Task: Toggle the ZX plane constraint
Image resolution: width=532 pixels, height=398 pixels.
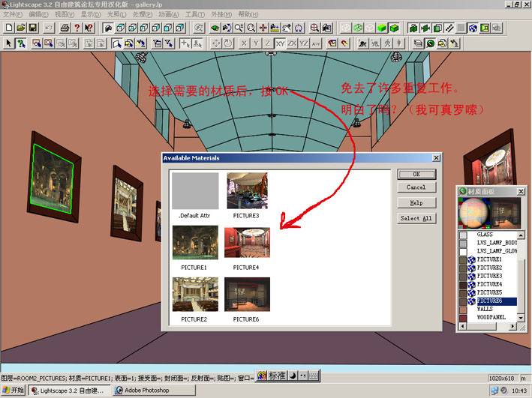Action: (292, 43)
